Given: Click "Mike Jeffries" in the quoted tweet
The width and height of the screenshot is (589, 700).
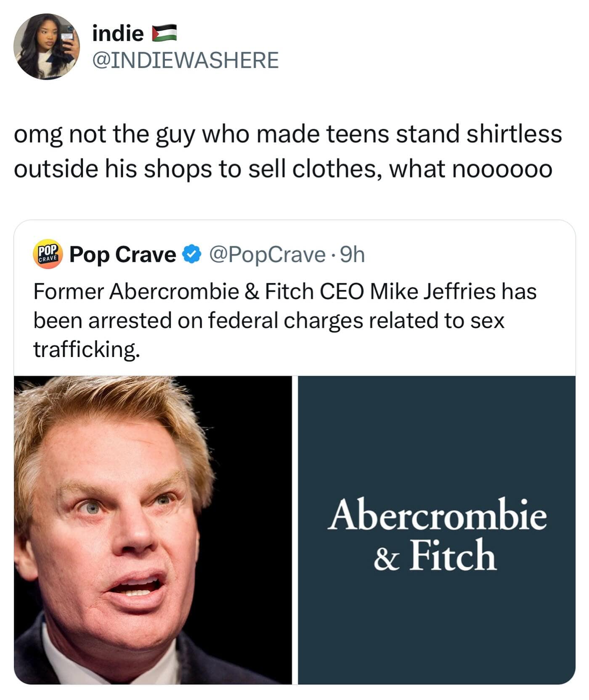Looking at the screenshot, I should 432,291.
